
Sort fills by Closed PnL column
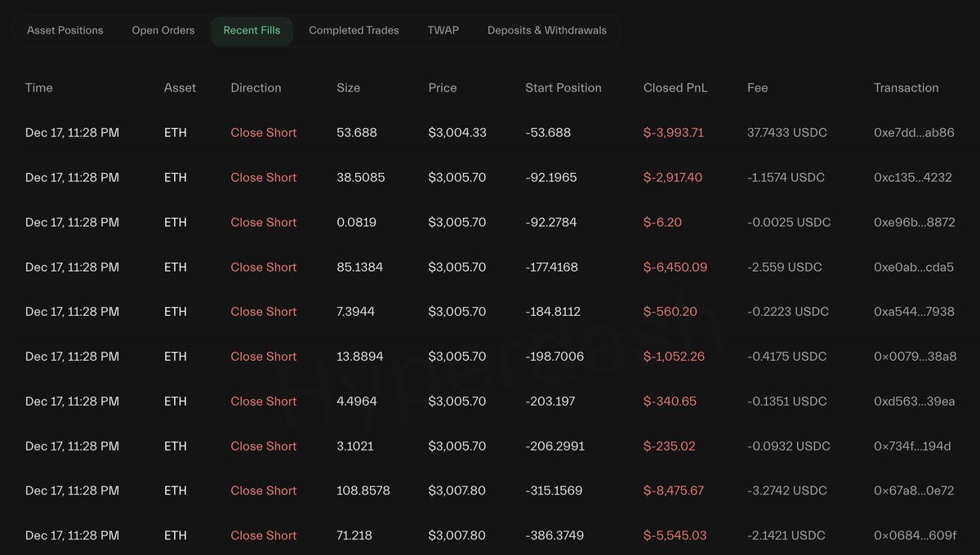click(675, 87)
